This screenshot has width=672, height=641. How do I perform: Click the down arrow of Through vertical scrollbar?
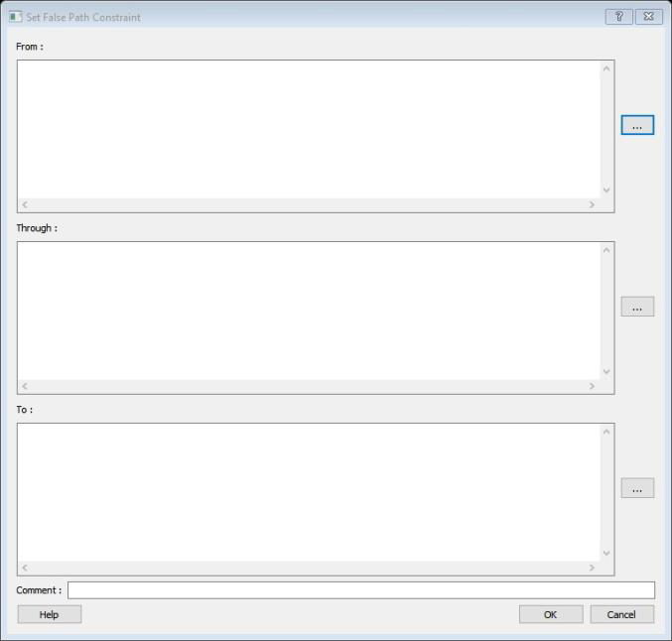[x=606, y=371]
